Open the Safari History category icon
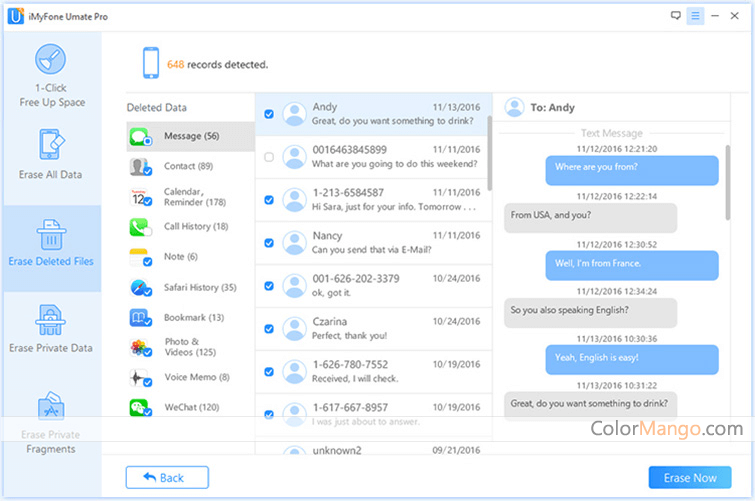 (140, 288)
